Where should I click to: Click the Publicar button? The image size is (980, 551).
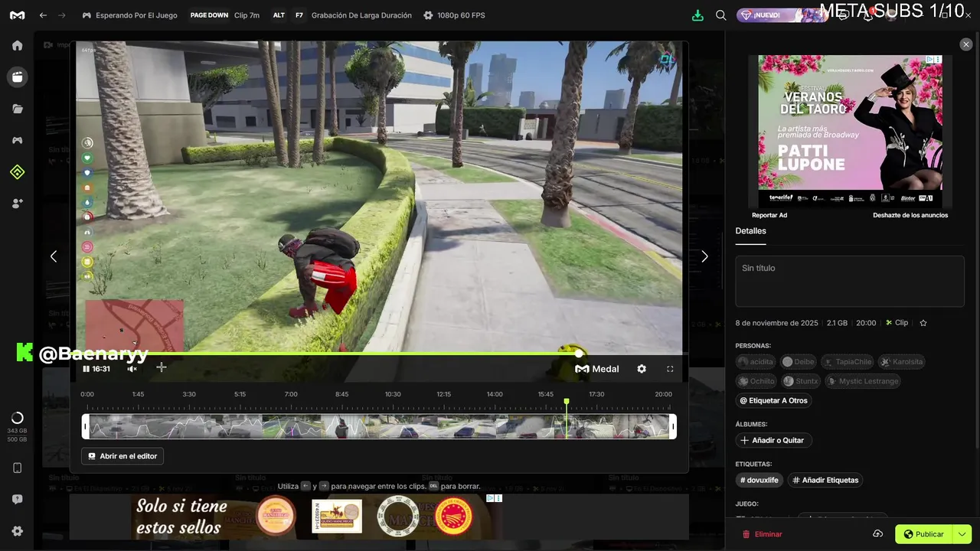point(924,534)
